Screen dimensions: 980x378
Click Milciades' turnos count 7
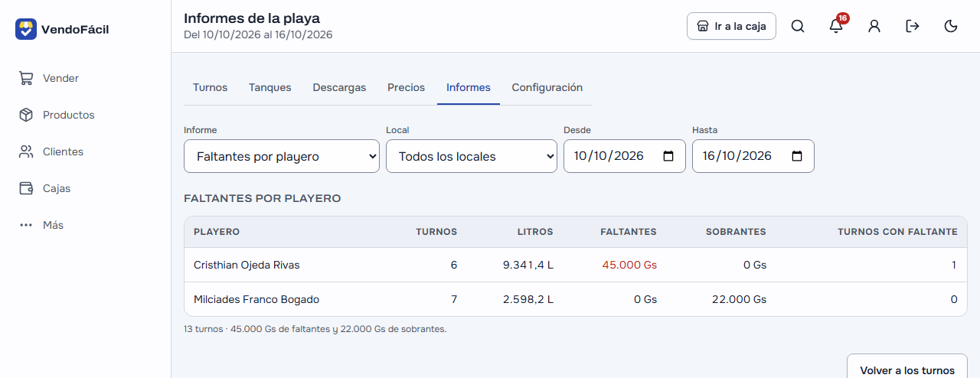[454, 299]
